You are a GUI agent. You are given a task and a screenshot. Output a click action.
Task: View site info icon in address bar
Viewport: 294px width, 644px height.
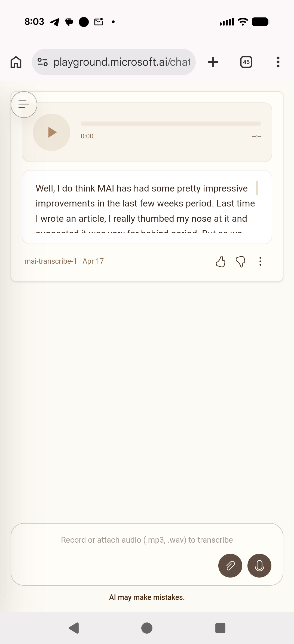(42, 62)
